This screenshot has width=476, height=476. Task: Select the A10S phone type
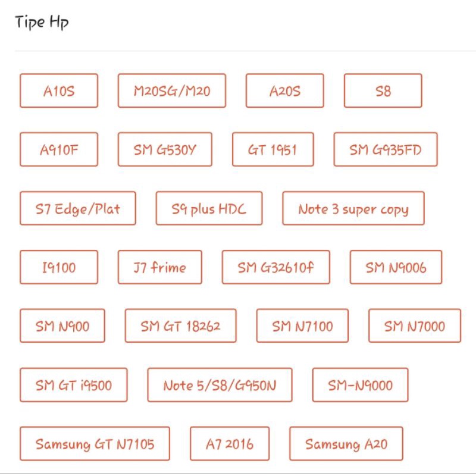(x=59, y=90)
